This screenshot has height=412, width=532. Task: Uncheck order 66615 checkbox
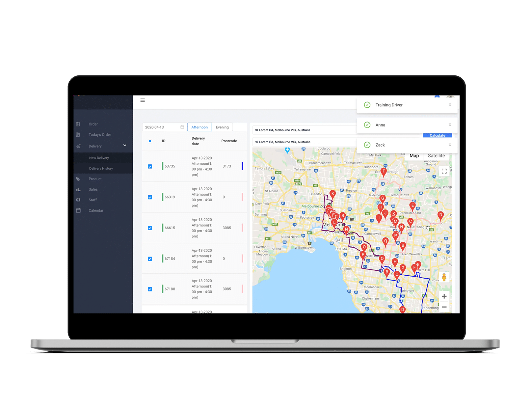click(x=150, y=228)
